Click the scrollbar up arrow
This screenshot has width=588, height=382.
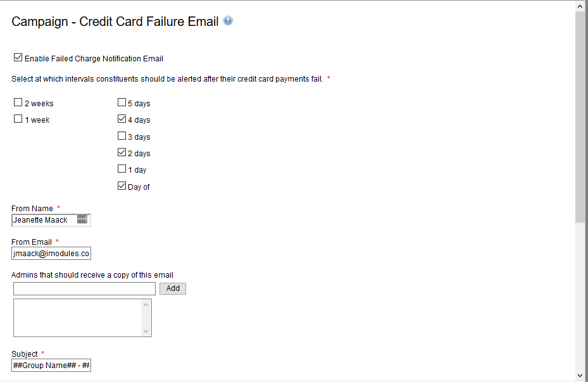[x=581, y=6]
